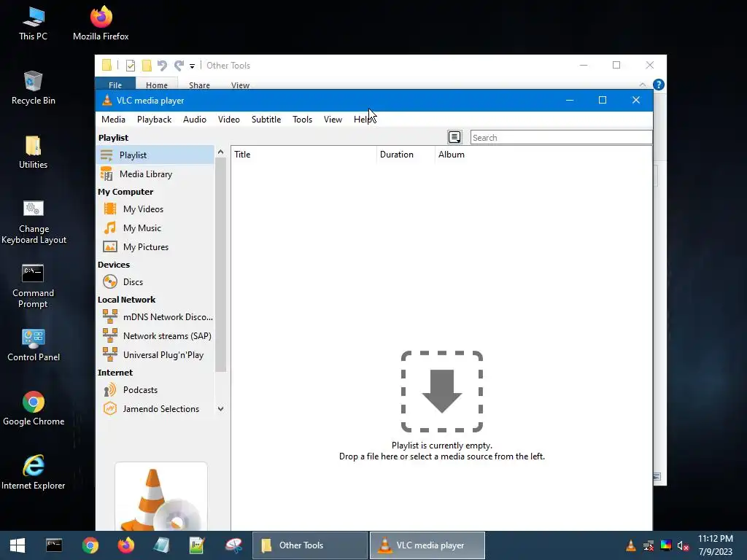Screen dimensions: 747x560
Task: Expand Quick Access Toolbar dropdown arrow
Action: click(192, 66)
